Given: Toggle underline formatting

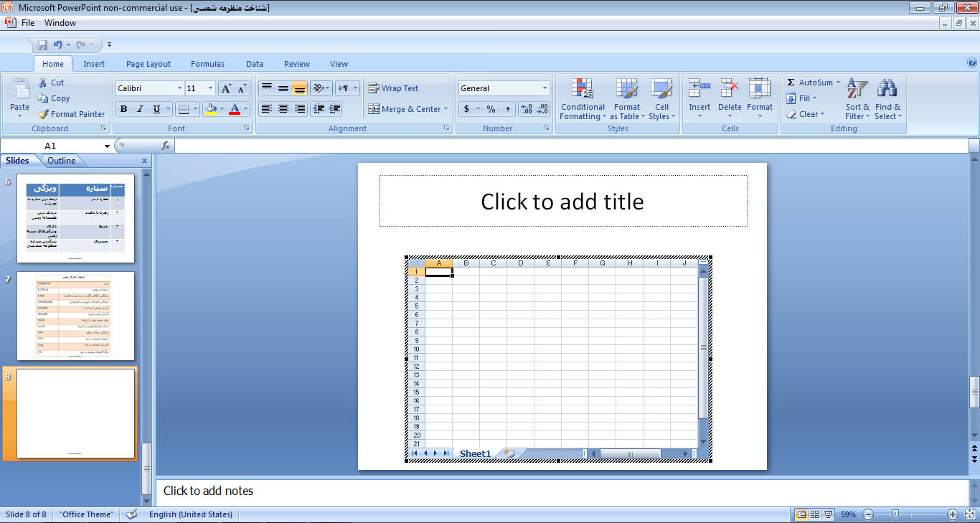Looking at the screenshot, I should coord(156,109).
